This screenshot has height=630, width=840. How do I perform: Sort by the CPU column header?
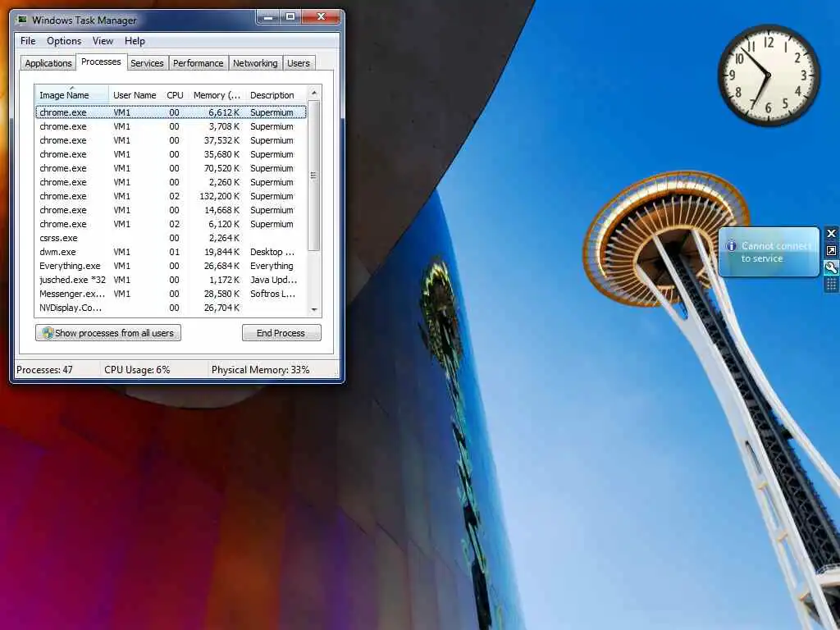[x=175, y=95]
